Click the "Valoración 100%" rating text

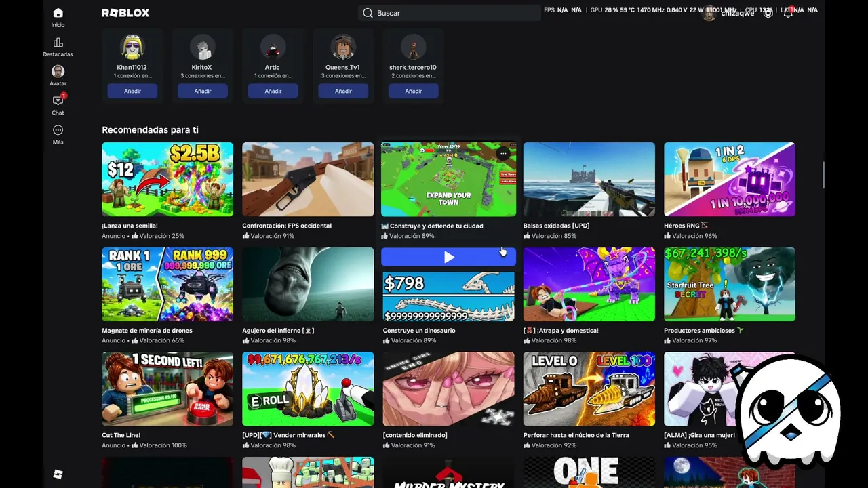pyautogui.click(x=163, y=445)
